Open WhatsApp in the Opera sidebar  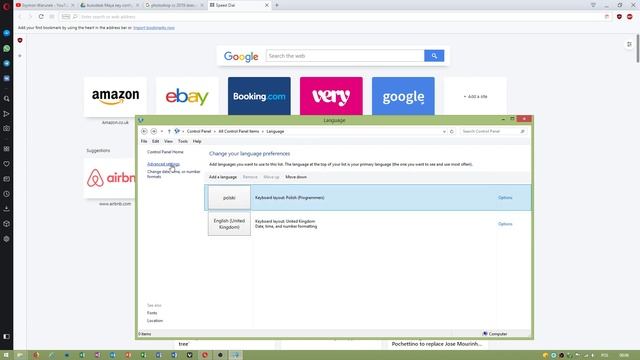point(7,48)
